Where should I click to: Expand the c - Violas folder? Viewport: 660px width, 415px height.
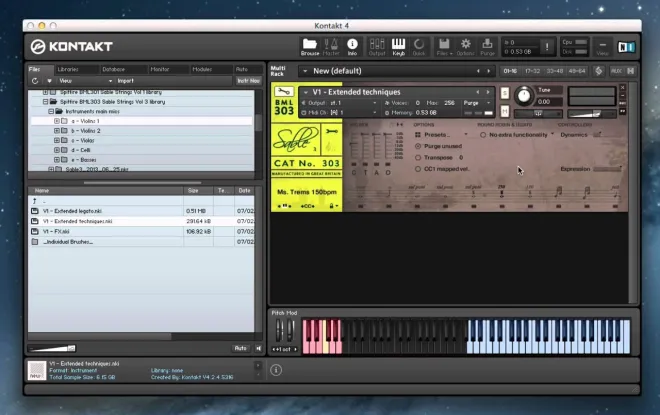point(57,141)
